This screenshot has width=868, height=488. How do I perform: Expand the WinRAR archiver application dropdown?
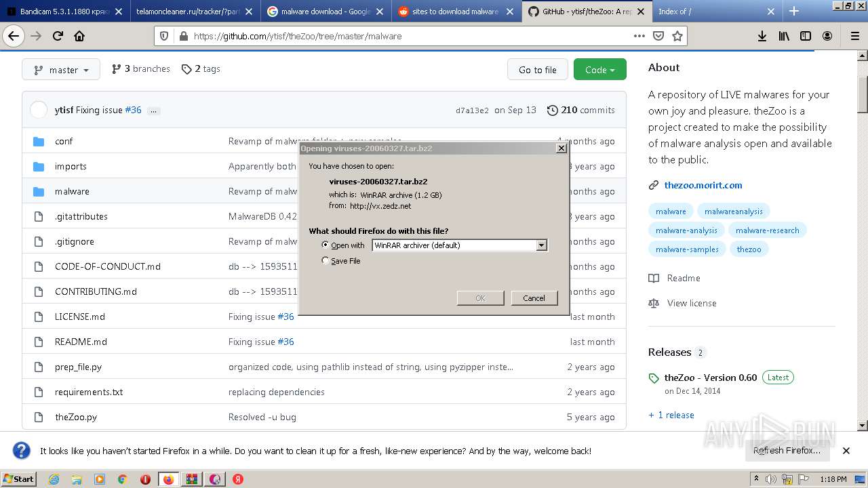[x=541, y=245]
